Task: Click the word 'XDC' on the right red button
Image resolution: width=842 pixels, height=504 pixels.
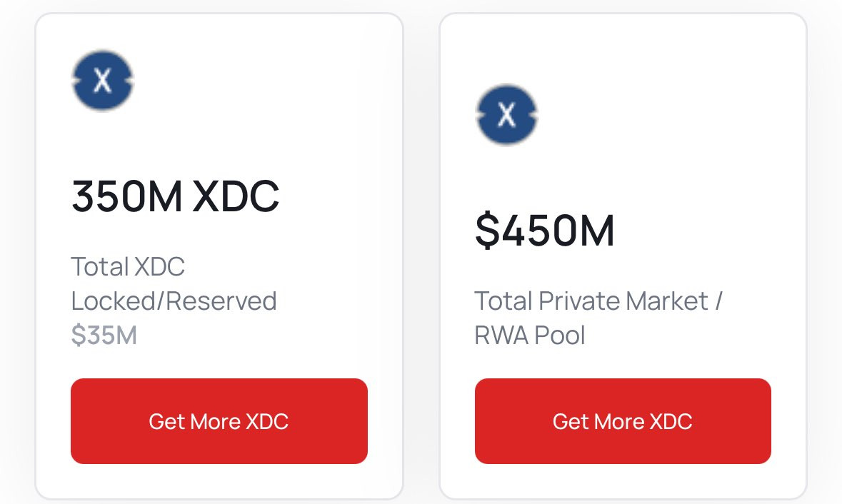Action: coord(671,421)
